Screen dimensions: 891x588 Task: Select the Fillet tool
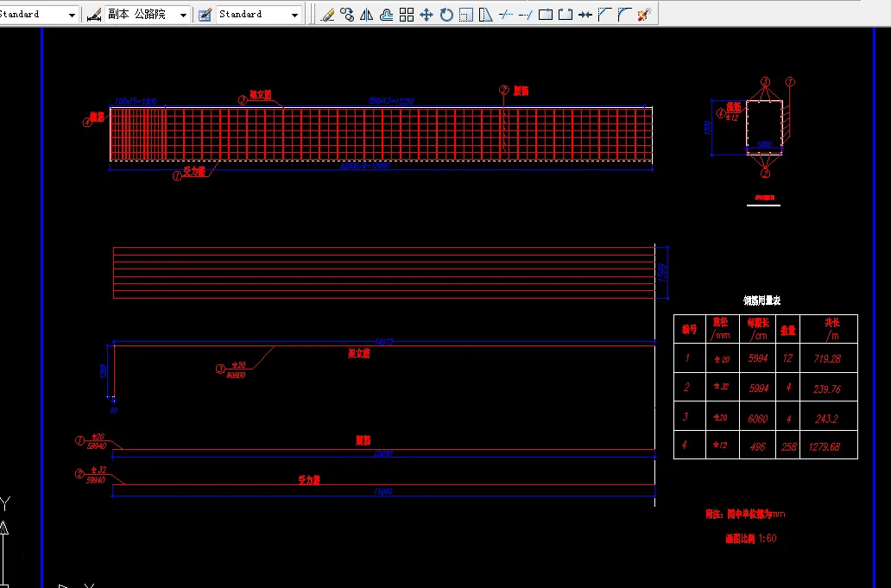click(x=624, y=14)
